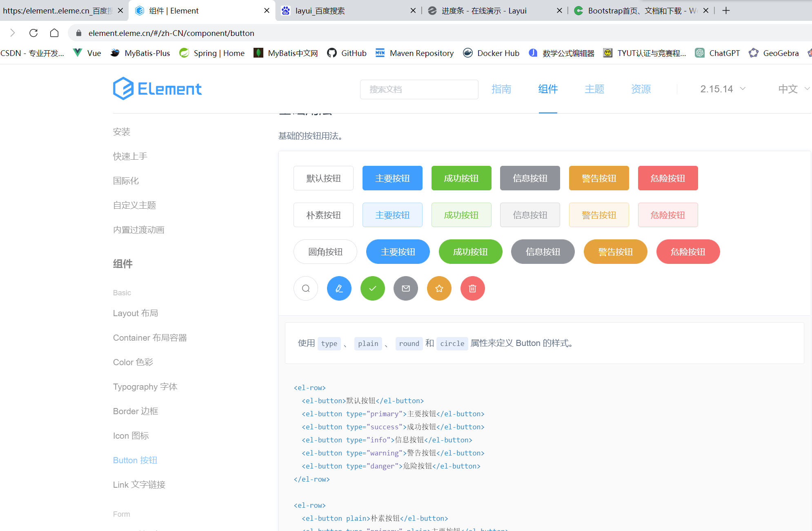Navigate to 主题 in the top navigation

[x=594, y=89]
